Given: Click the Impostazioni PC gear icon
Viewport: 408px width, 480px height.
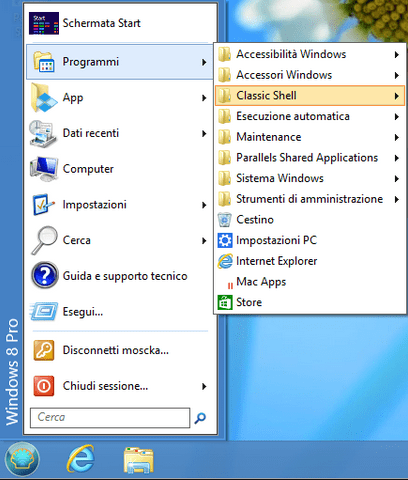Looking at the screenshot, I should pyautogui.click(x=225, y=240).
